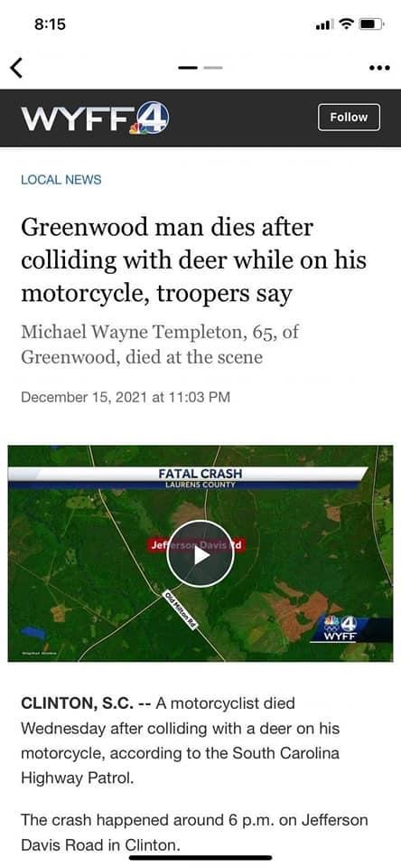Open the three-dot more options menu
Screen dimensions: 401x868
379,68
